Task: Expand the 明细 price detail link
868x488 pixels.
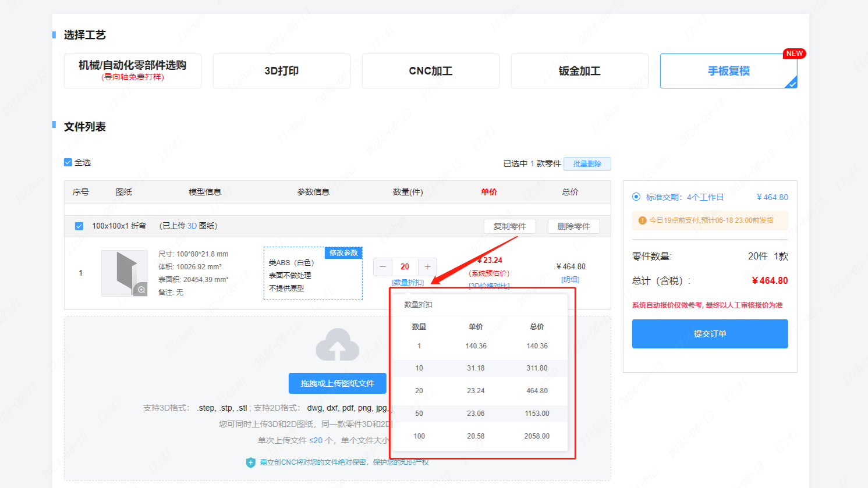Action: click(x=570, y=280)
